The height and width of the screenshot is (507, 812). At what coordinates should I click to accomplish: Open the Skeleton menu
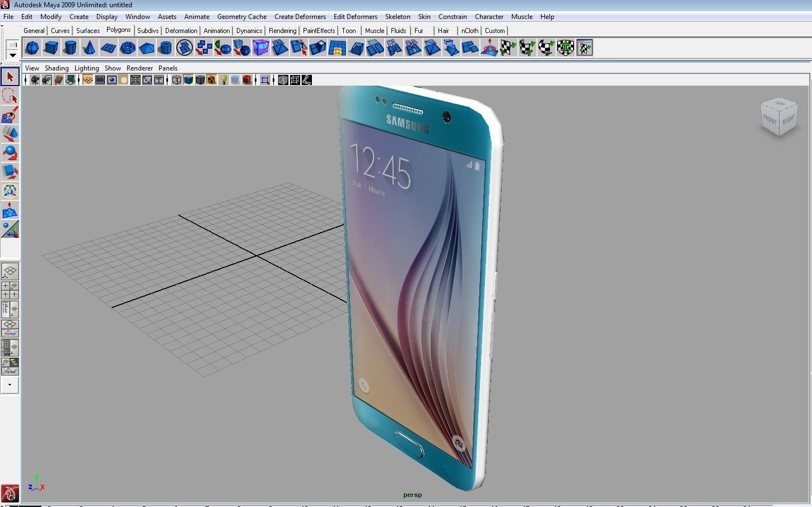pyautogui.click(x=398, y=17)
